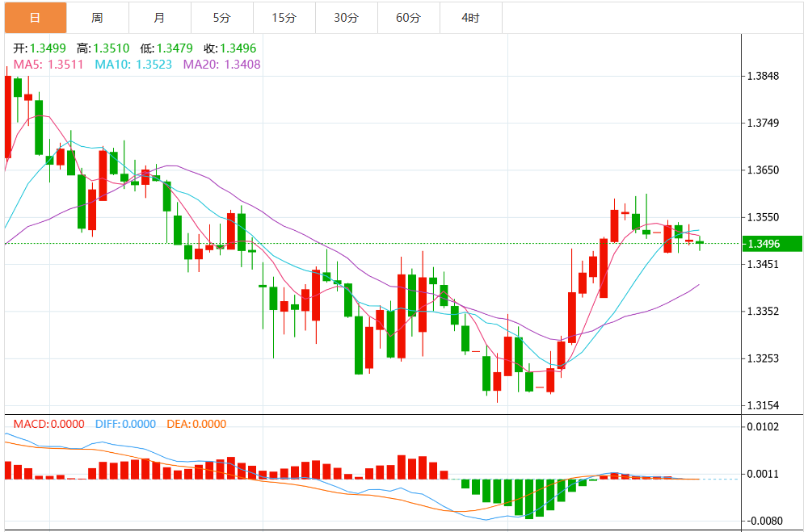The width and height of the screenshot is (808, 532).
Task: Select the 日 daily timeframe tab
Action: click(36, 18)
